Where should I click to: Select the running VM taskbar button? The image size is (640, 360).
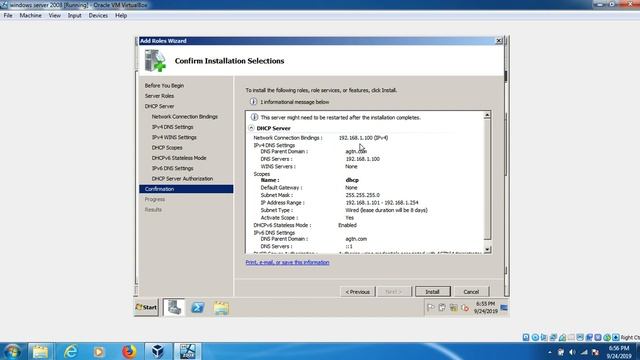tap(188, 351)
